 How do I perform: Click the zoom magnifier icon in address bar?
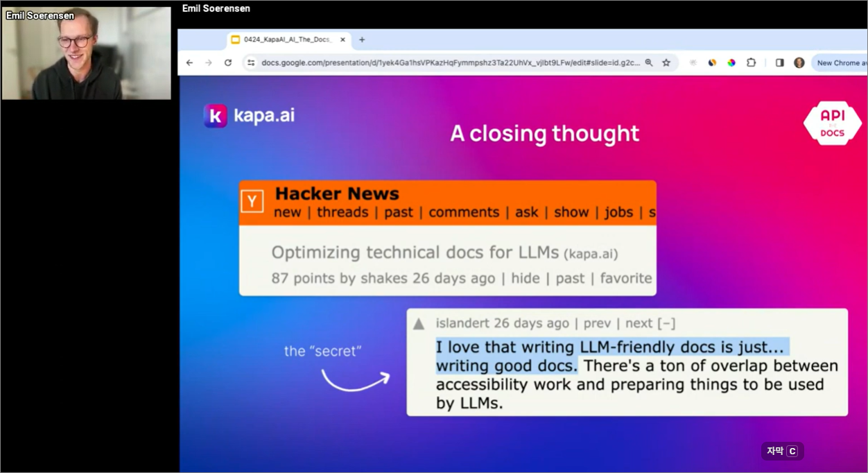pos(649,62)
